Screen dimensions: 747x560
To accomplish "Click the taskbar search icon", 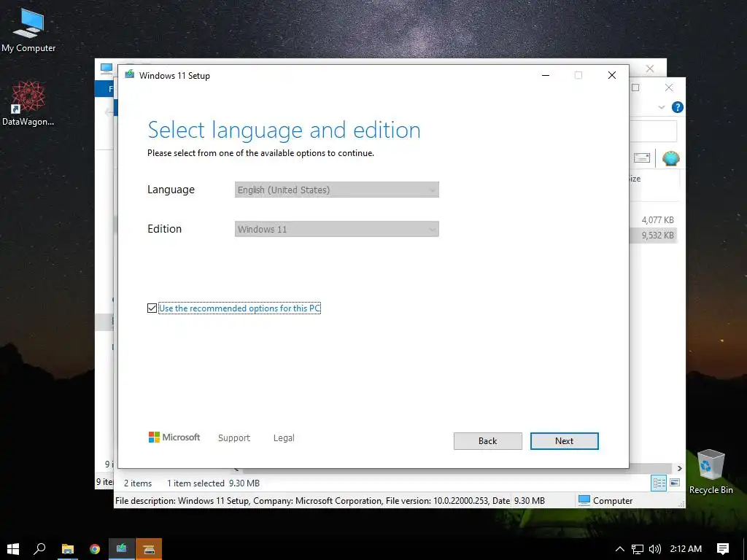I will [39, 549].
